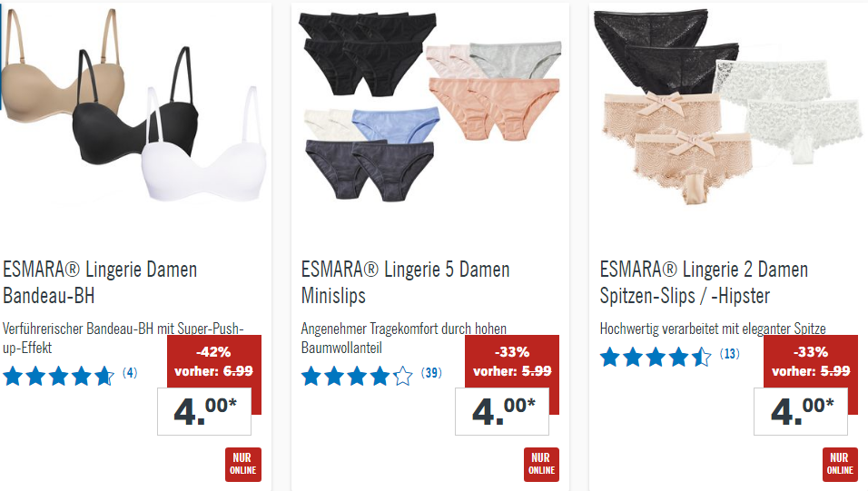
Task: Click the 4.00 price box of the Minislips
Action: 502,411
